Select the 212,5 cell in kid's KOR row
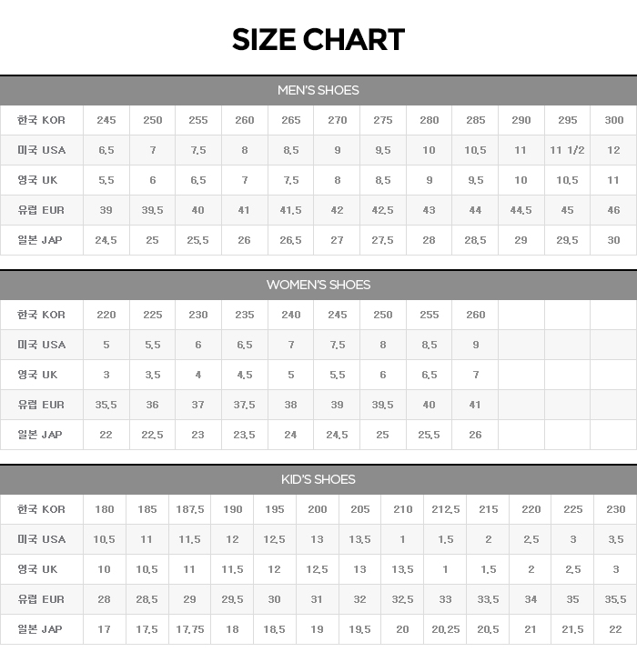The height and width of the screenshot is (672, 637). coord(445,509)
